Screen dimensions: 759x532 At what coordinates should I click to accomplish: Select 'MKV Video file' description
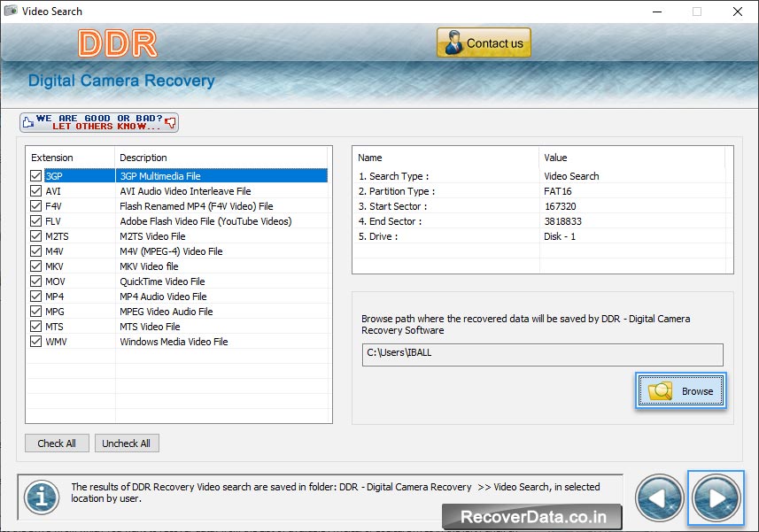149,266
